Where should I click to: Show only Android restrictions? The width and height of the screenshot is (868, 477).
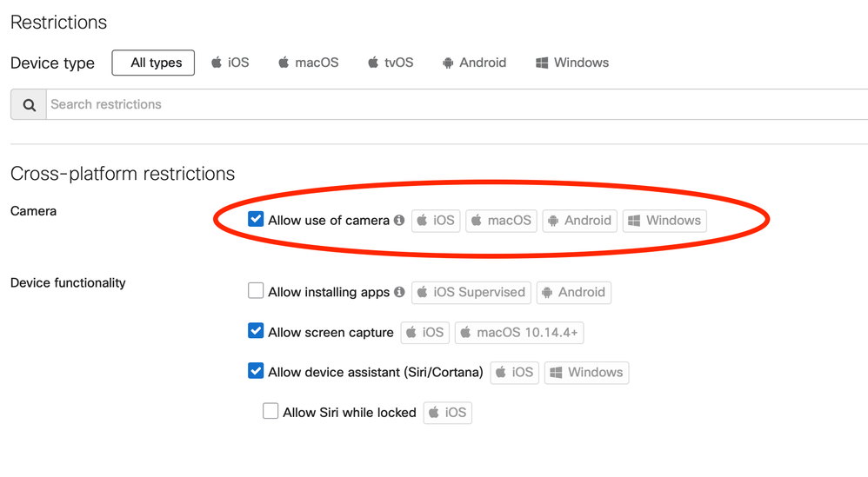click(474, 63)
